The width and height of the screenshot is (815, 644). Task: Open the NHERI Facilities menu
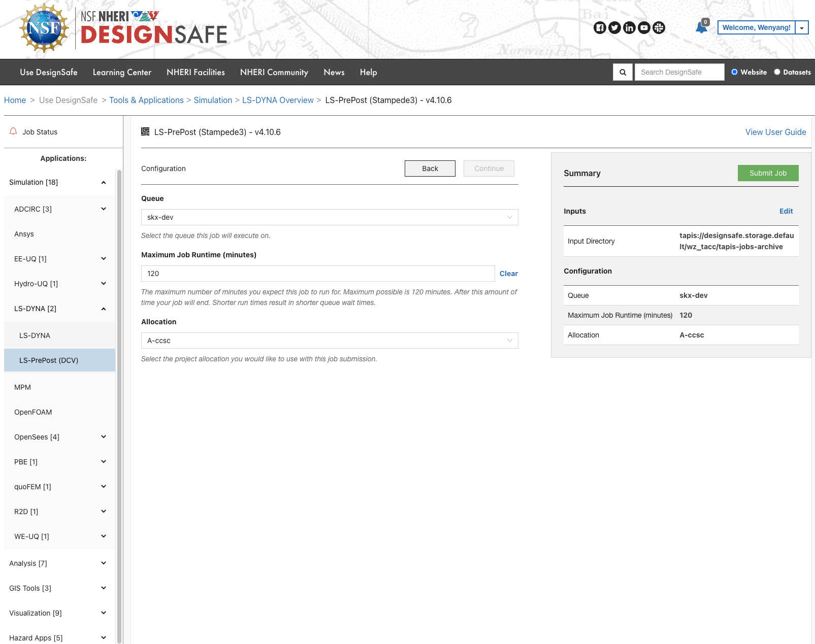[195, 72]
